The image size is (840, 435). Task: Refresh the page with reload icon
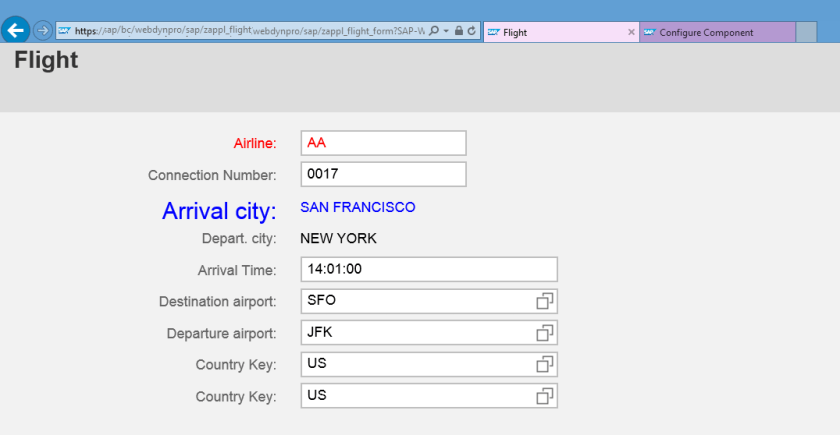tap(471, 31)
